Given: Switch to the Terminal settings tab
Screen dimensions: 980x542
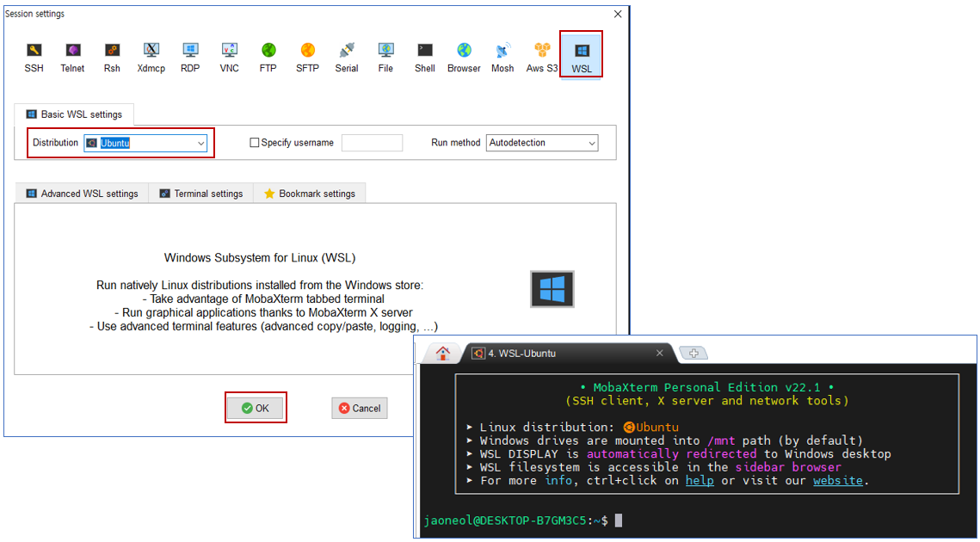Looking at the screenshot, I should click(201, 194).
